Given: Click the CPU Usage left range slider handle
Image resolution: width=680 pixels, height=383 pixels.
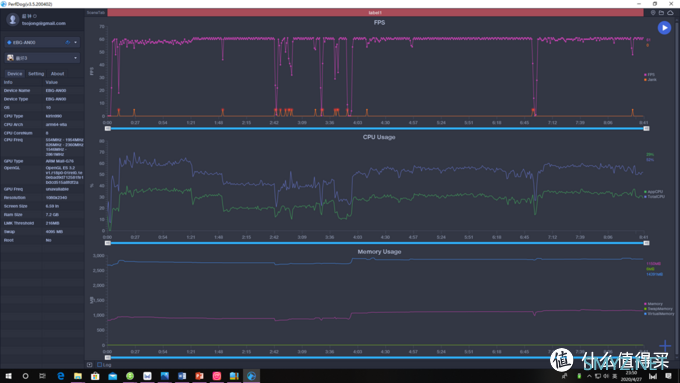Looking at the screenshot, I should (108, 243).
